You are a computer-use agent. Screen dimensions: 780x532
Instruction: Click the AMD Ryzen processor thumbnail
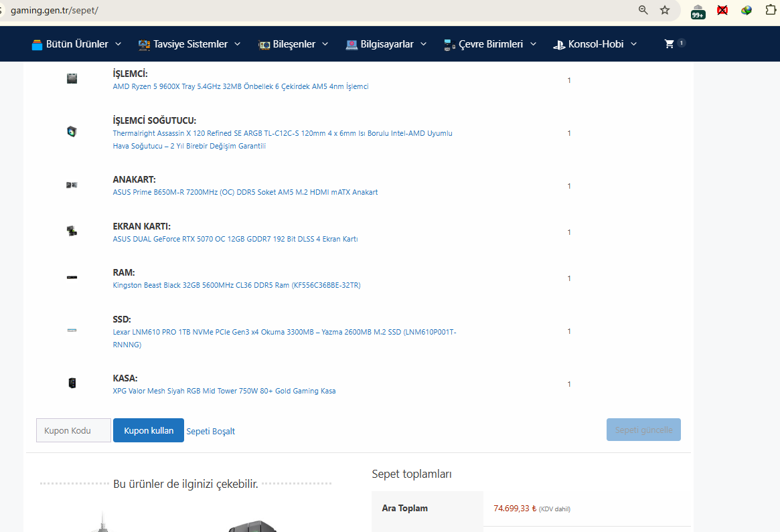click(72, 79)
